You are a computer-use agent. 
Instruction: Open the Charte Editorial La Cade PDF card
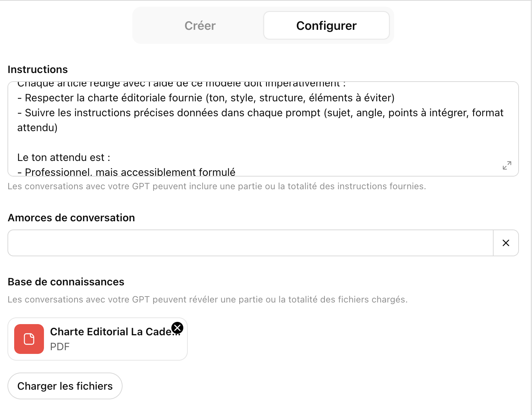point(97,339)
